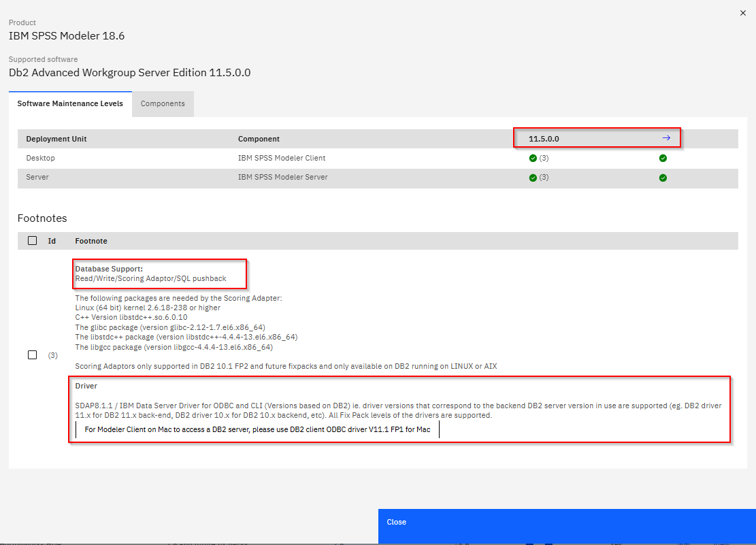
Task: Click the blue Close button
Action: click(x=567, y=527)
